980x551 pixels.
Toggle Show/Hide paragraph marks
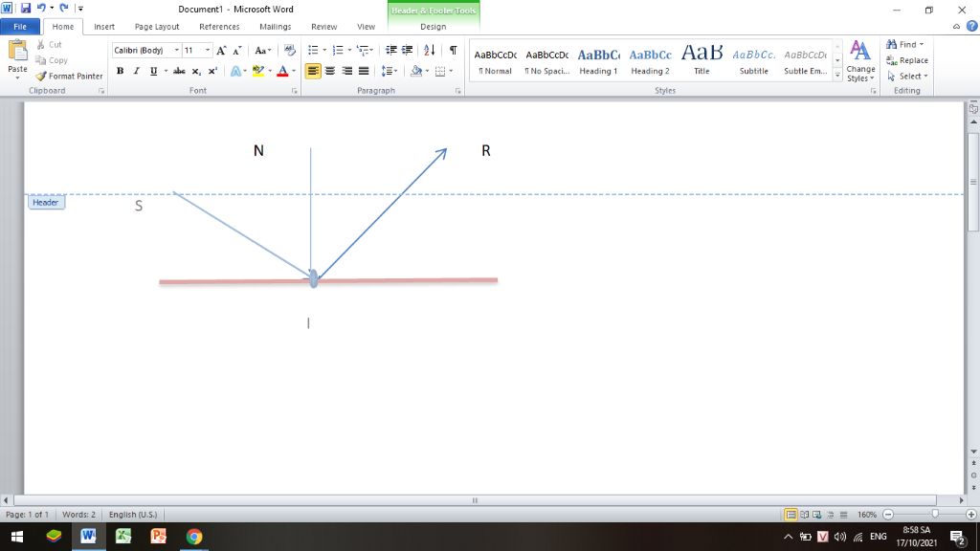click(x=453, y=50)
